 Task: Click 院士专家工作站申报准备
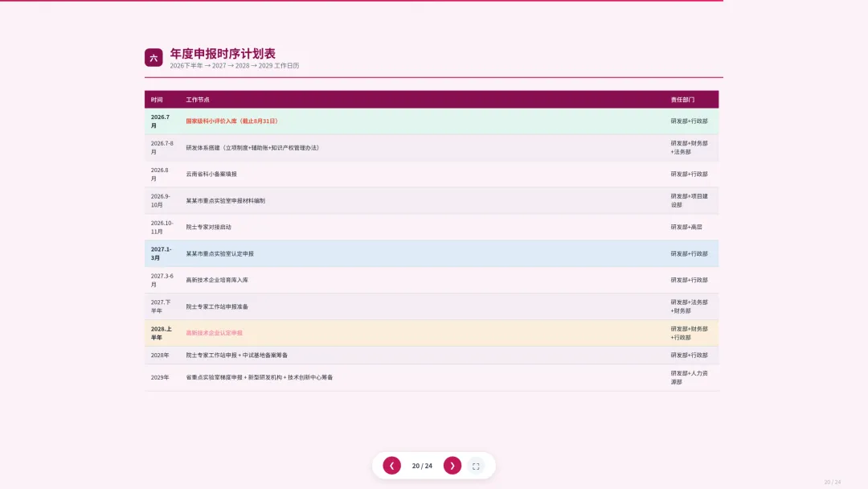tap(217, 306)
